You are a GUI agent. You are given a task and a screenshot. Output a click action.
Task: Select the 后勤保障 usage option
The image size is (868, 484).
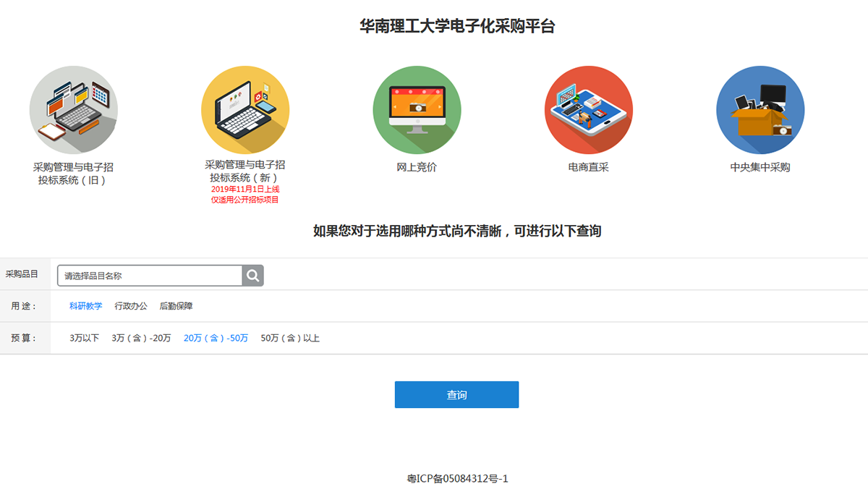click(176, 306)
